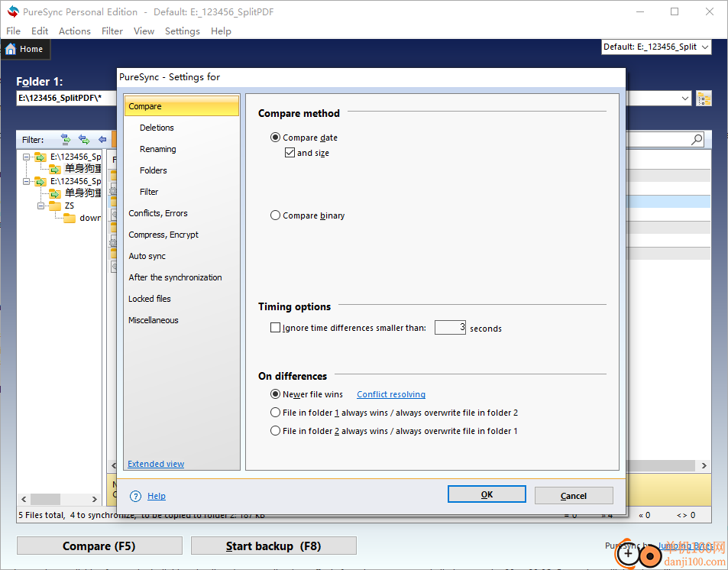Click the tree scrollbar left arrow
Viewport: 728px width, 570px height.
click(x=24, y=499)
